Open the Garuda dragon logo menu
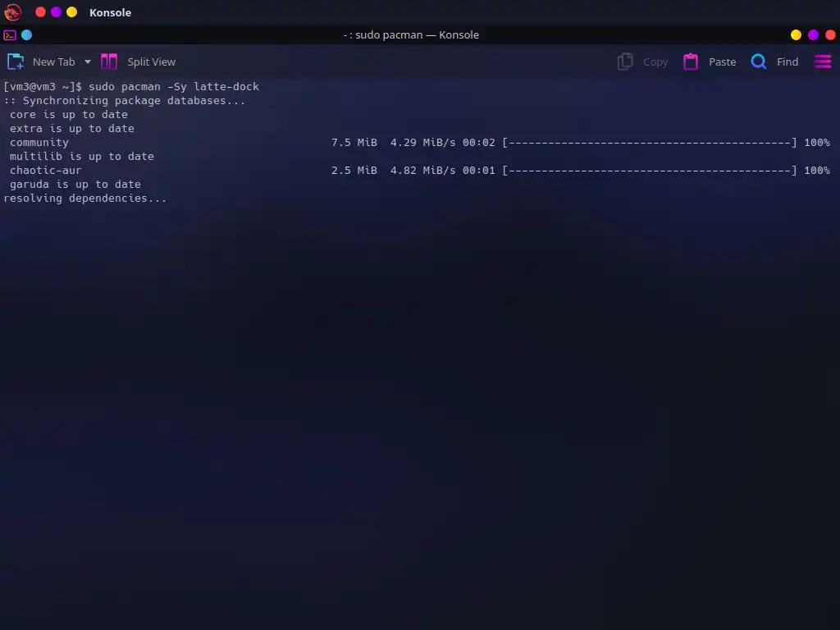This screenshot has height=630, width=840. pyautogui.click(x=13, y=11)
